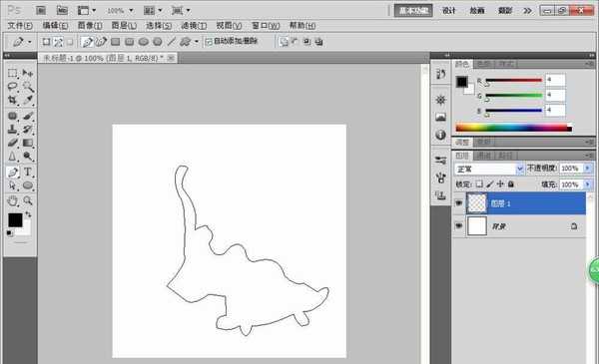Open the 文件(F) menu

pos(20,26)
